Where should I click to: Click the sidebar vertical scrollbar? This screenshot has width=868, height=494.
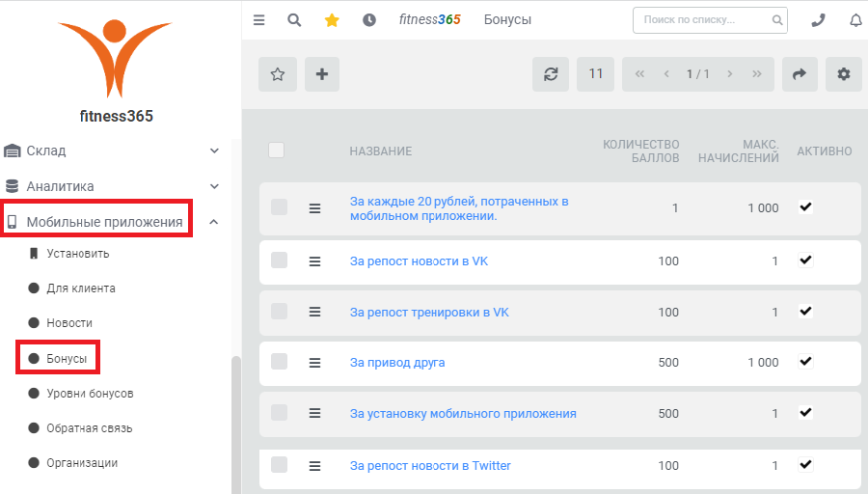(x=236, y=424)
